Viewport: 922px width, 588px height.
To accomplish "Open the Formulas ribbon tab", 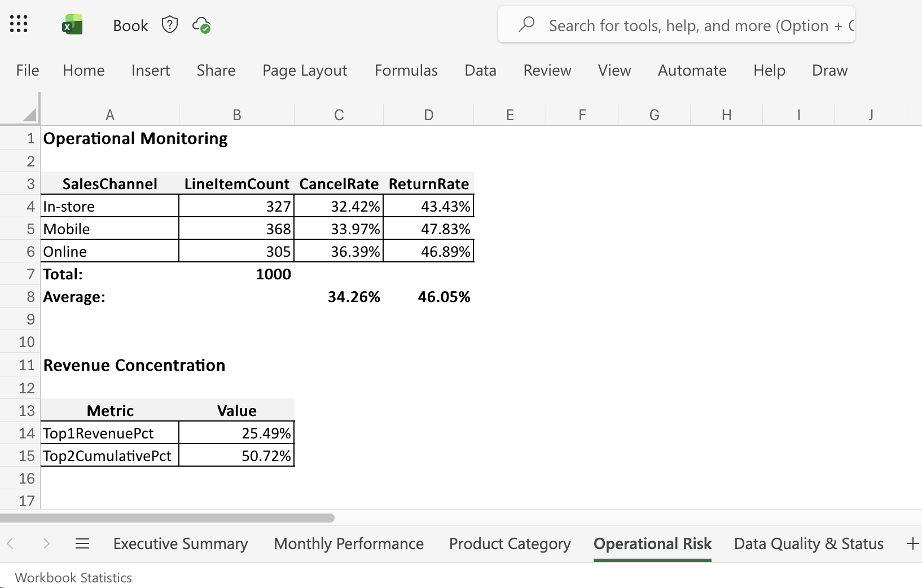I will click(x=406, y=70).
